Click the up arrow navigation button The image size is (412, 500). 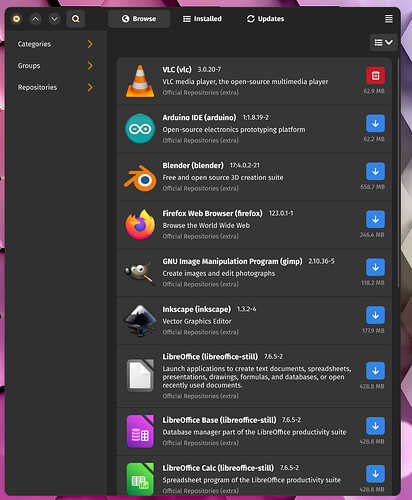pos(35,19)
